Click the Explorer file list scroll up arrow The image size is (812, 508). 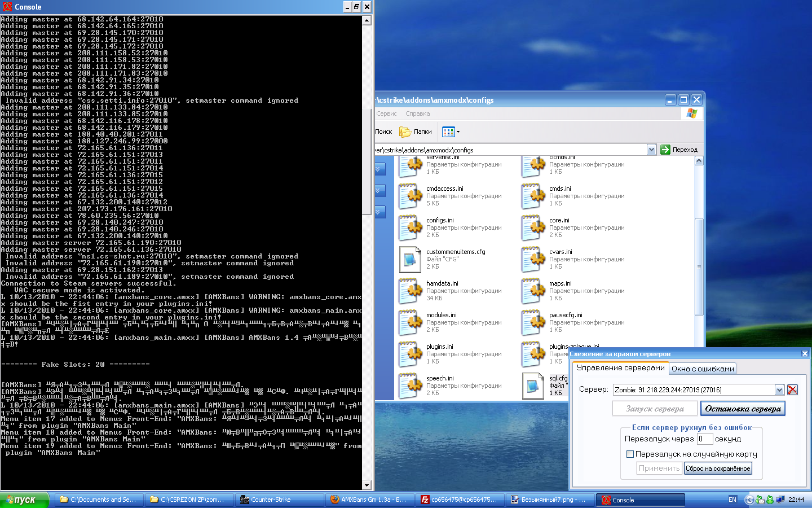pos(699,161)
